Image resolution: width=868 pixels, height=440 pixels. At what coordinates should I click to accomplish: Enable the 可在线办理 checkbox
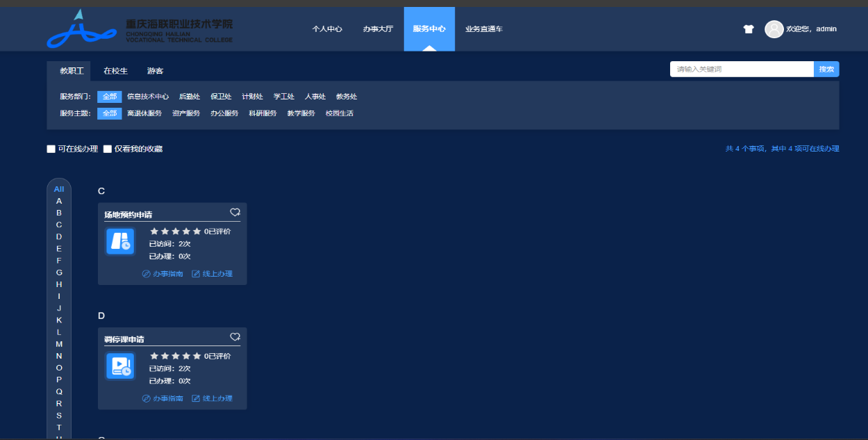coord(51,149)
